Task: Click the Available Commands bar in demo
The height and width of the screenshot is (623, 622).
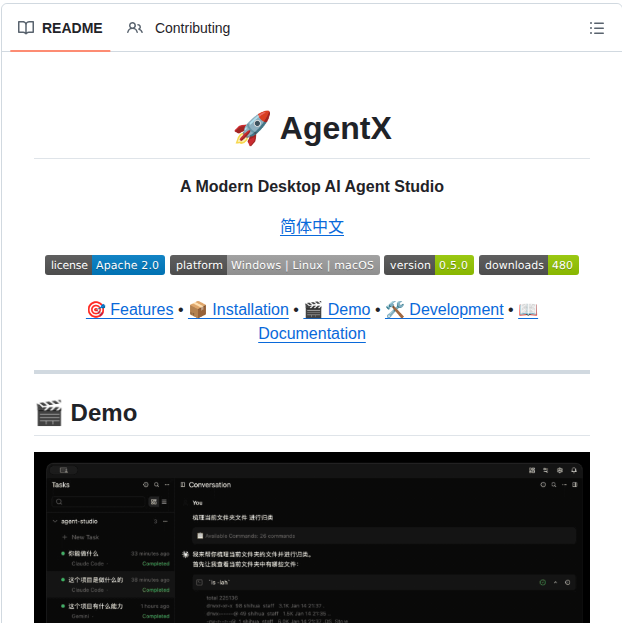Action: (x=384, y=536)
